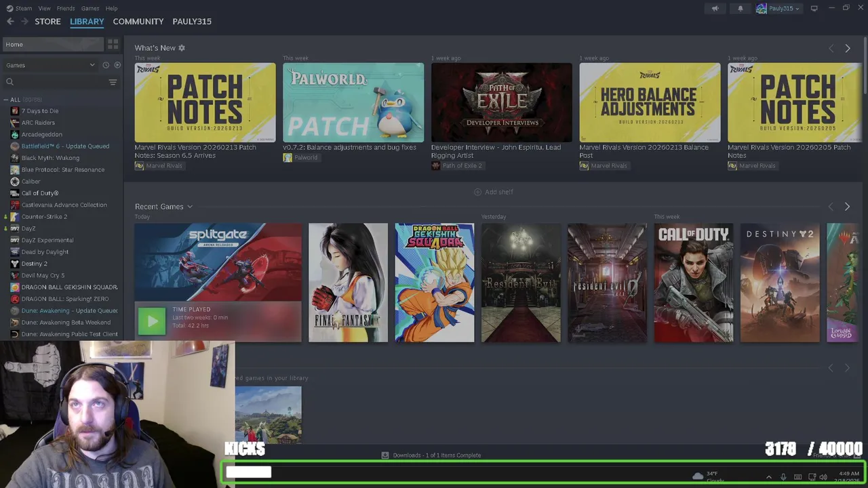Open the Final Fantasy IX cover

coord(348,283)
